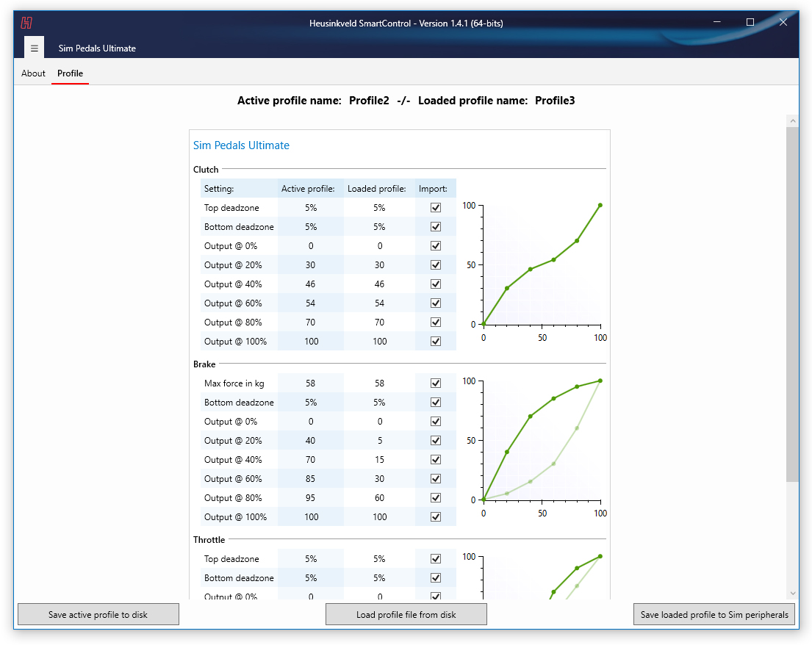Click the Import column header
Image resolution: width=812 pixels, height=645 pixels.
tap(433, 189)
